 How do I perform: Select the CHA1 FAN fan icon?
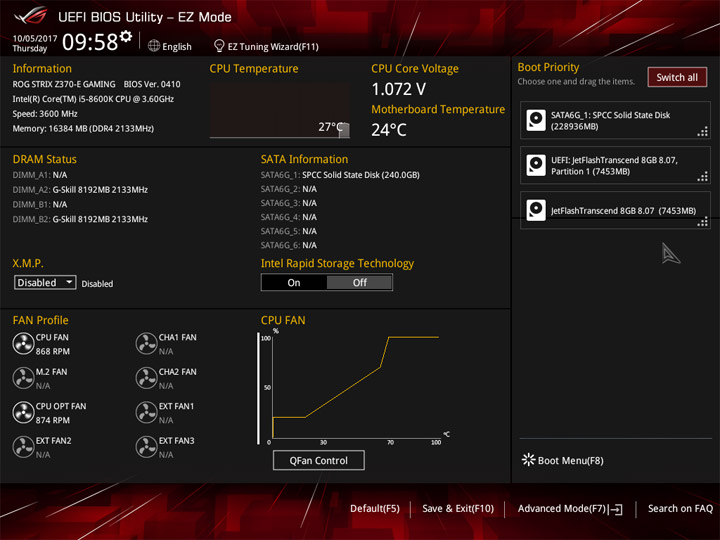(x=146, y=344)
